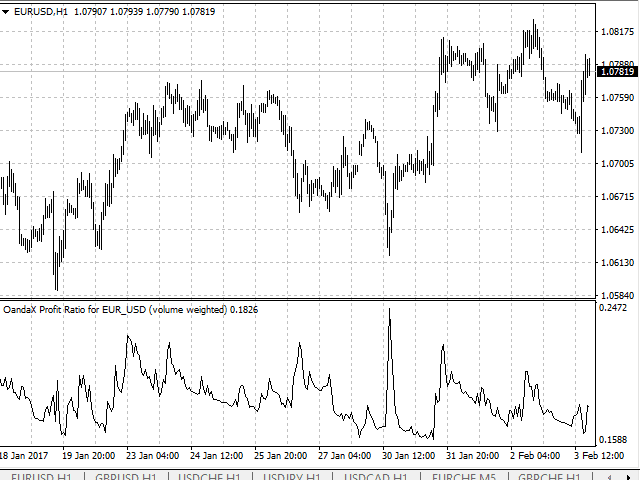Click the 25 Jan 20:00 time axis label
640x480 pixels.
(280, 456)
